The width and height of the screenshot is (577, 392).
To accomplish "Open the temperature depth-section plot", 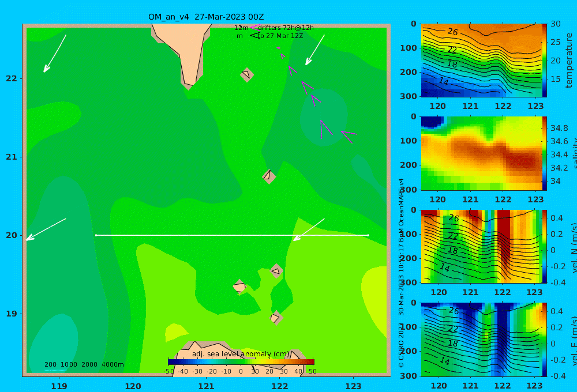I will [481, 61].
